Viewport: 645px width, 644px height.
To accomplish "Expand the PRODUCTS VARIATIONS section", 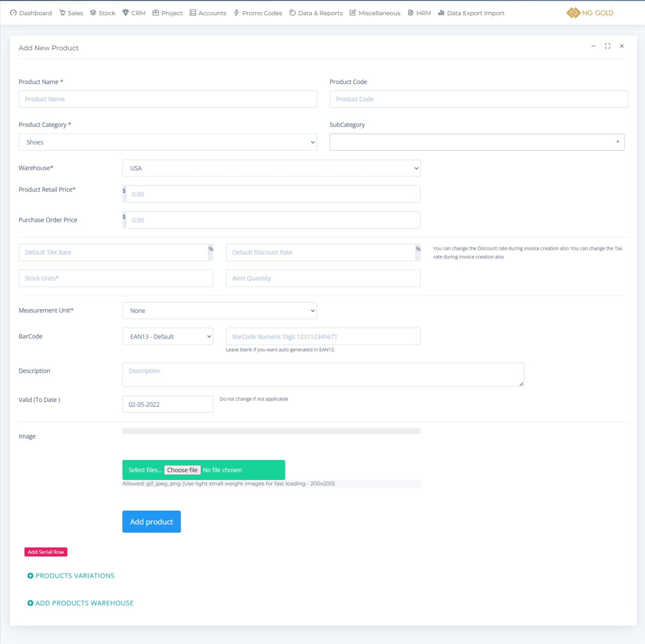I will (x=71, y=575).
